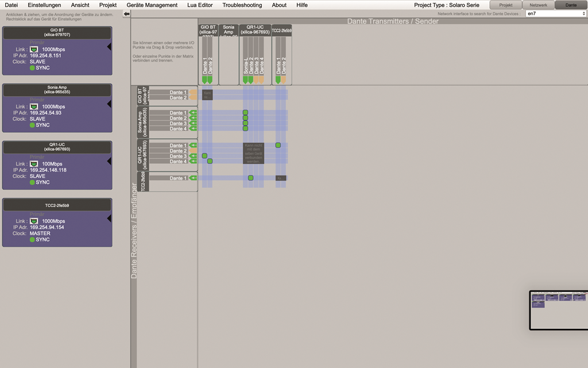Click the Sonia Amp transmitter column header
Image resolution: width=588 pixels, height=368 pixels.
[229, 30]
